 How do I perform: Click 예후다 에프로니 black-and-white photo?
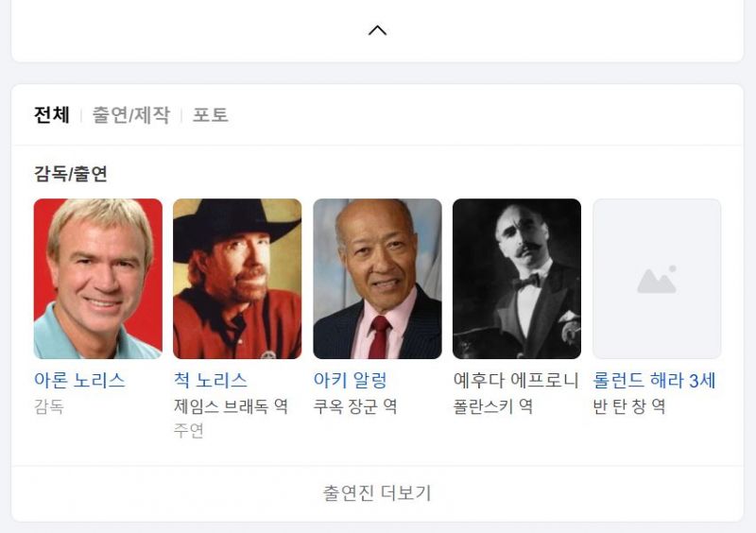click(x=517, y=279)
